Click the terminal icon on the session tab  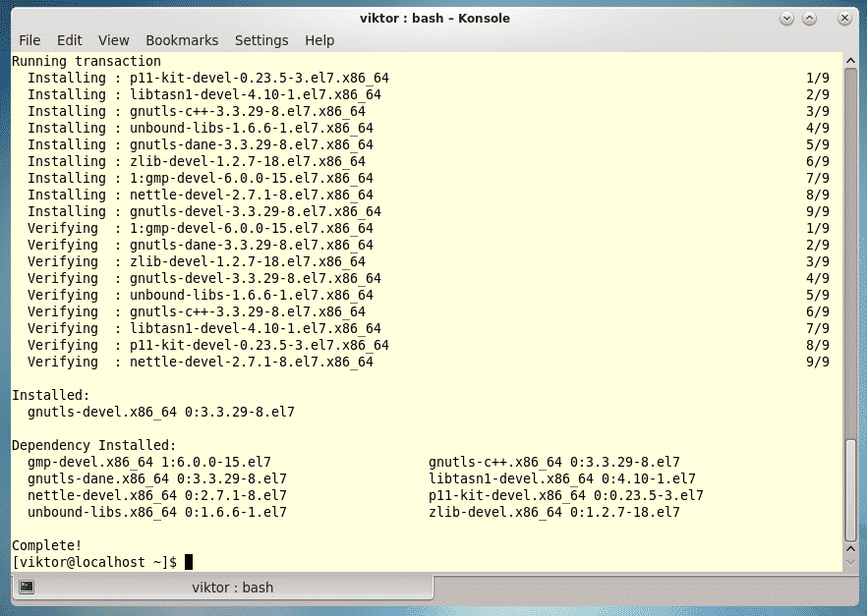coord(27,587)
